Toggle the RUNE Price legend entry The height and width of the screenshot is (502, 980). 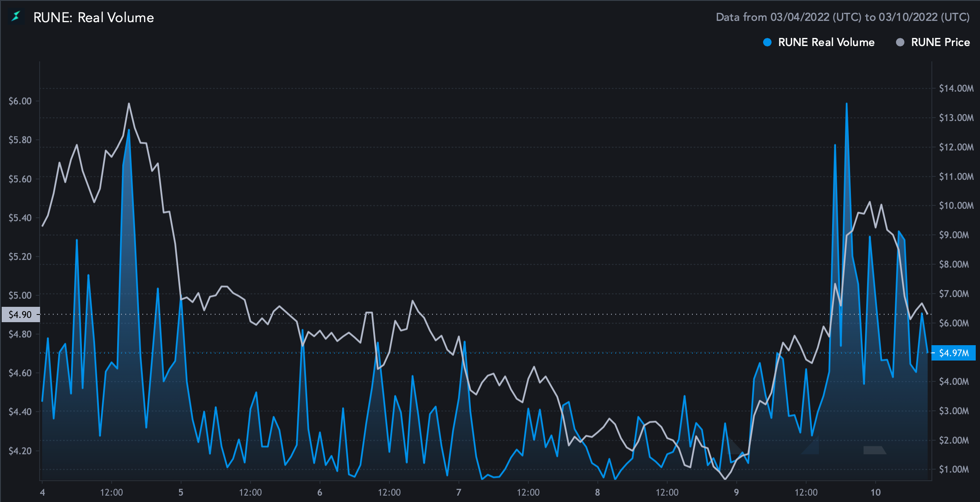(940, 42)
